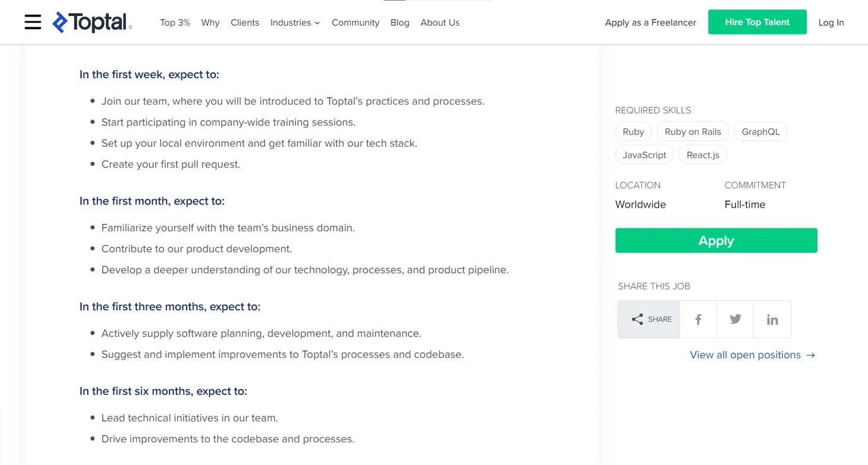Image resolution: width=868 pixels, height=465 pixels.
Task: Click Apply as a Freelancer
Action: tap(650, 23)
